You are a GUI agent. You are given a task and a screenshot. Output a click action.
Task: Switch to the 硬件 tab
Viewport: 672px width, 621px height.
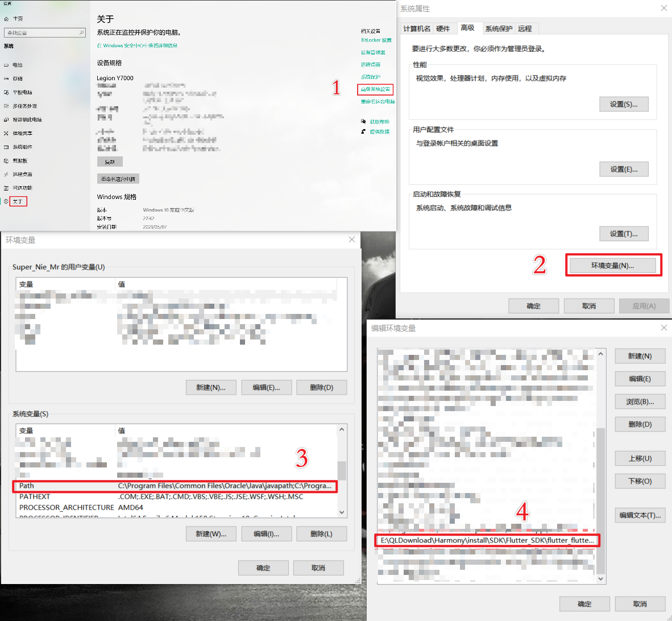pyautogui.click(x=443, y=28)
